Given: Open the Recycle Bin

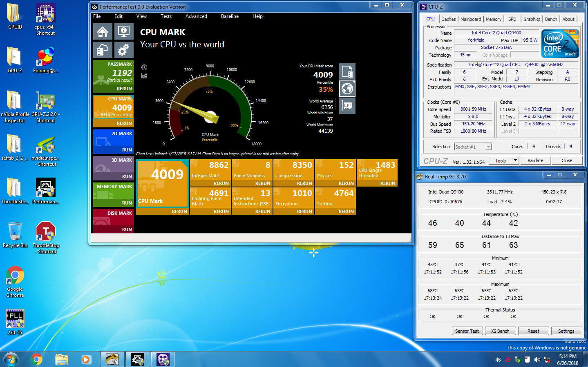Looking at the screenshot, I should pos(15,234).
